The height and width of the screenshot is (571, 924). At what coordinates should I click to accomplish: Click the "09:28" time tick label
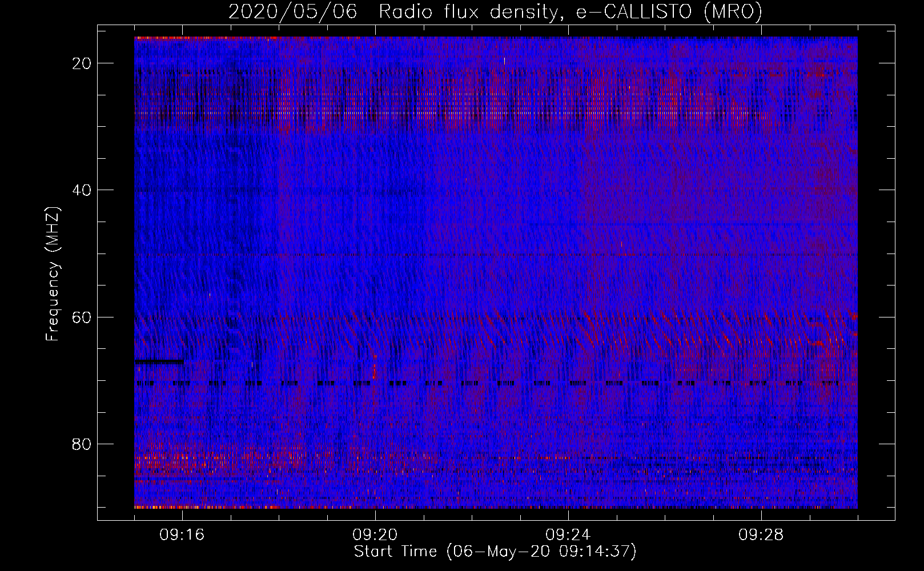761,535
